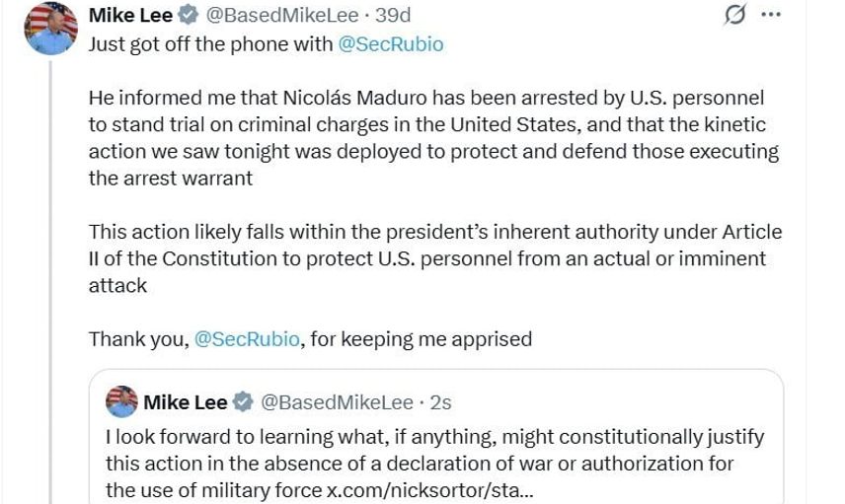Click Mike Lee's profile avatar at top
The width and height of the screenshot is (845, 504).
[50, 28]
